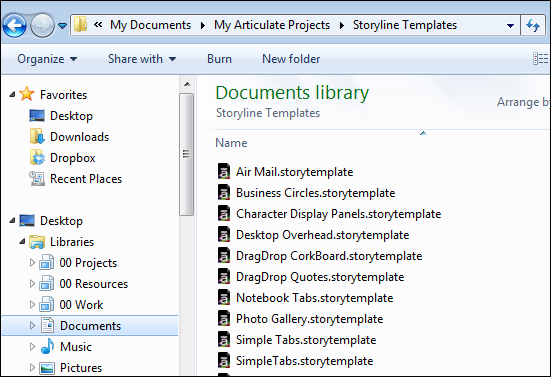
Task: Expand the 00 Resources library
Action: 32,284
